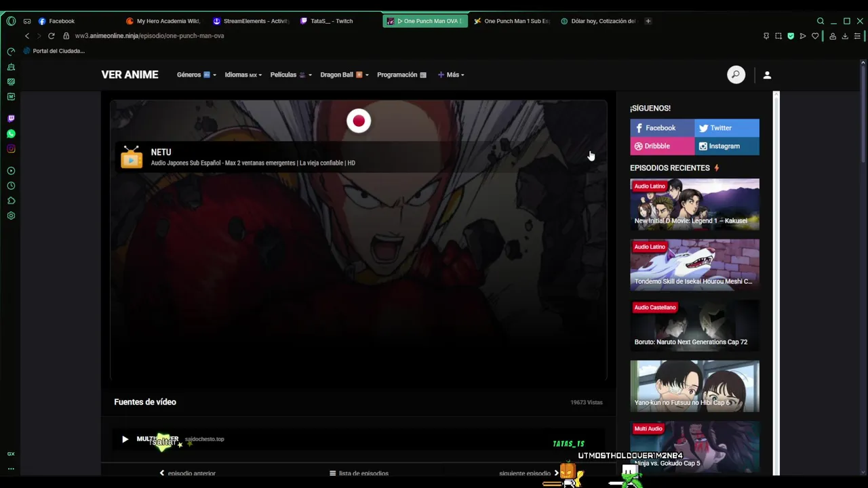Expand the Idiomas dropdown menu

(243, 75)
